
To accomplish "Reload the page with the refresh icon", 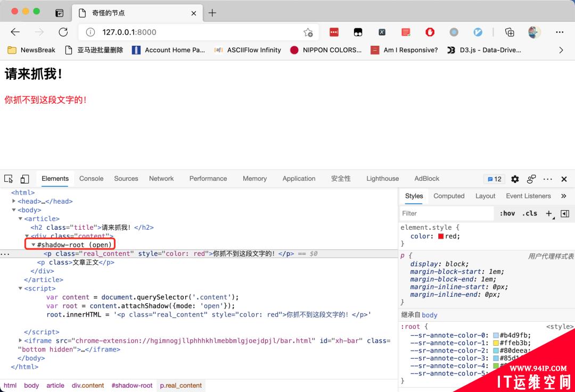I will (63, 32).
